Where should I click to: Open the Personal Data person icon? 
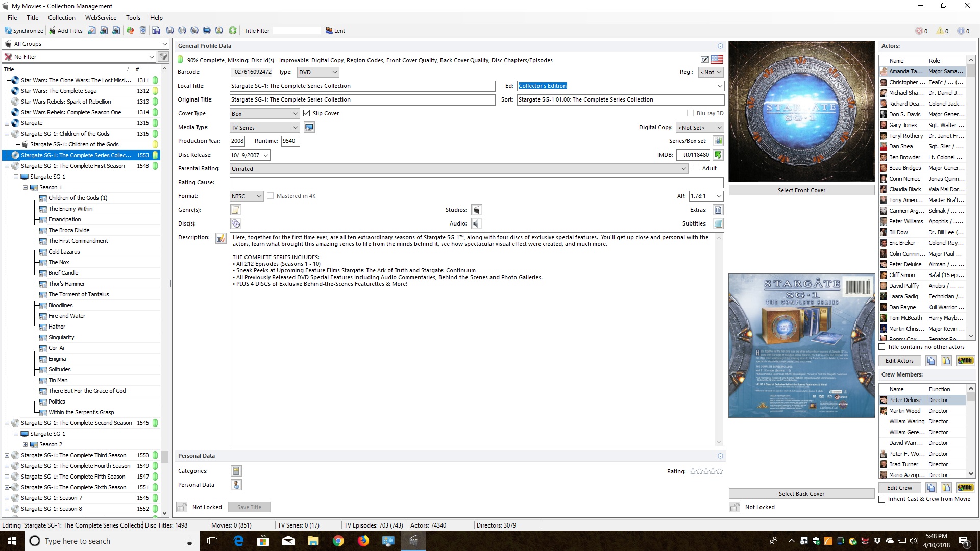(236, 485)
